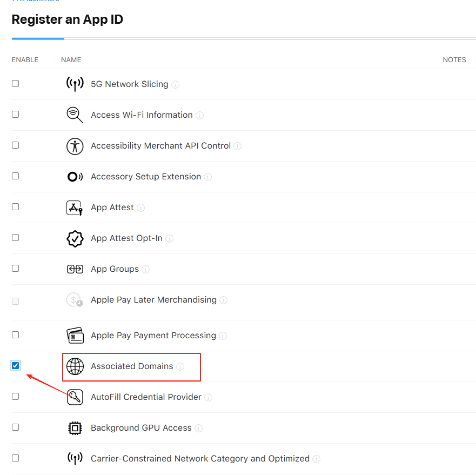Screen dimensions: 476x475
Task: Click the 5G Network Slicing label
Action: [x=130, y=84]
